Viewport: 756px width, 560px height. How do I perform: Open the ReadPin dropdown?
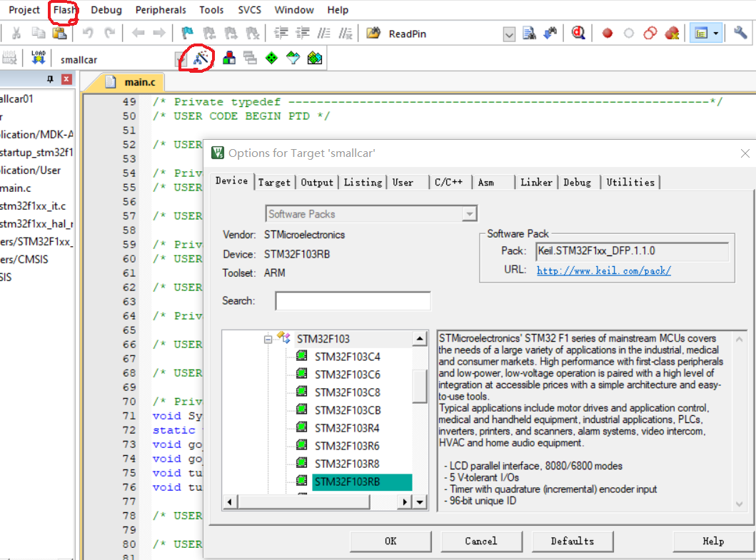tap(508, 33)
